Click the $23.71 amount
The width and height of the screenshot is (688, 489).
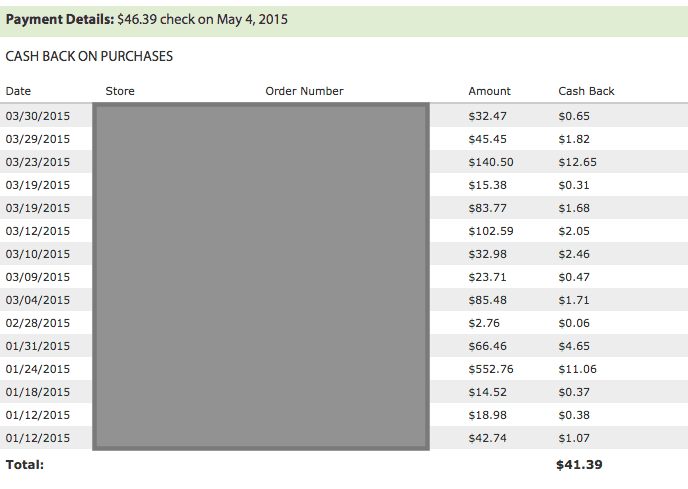pyautogui.click(x=487, y=277)
